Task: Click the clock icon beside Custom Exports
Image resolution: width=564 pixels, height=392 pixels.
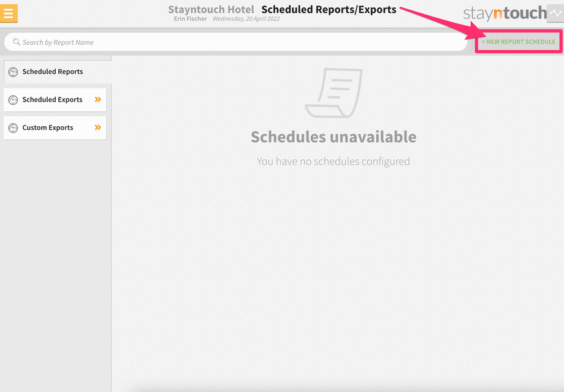Action: [x=13, y=128]
